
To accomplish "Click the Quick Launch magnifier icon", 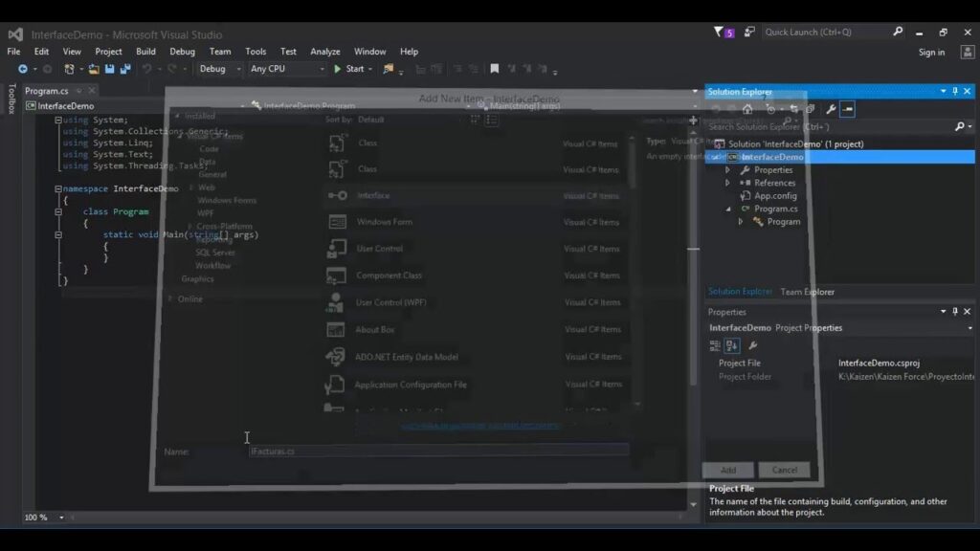I will click(898, 32).
